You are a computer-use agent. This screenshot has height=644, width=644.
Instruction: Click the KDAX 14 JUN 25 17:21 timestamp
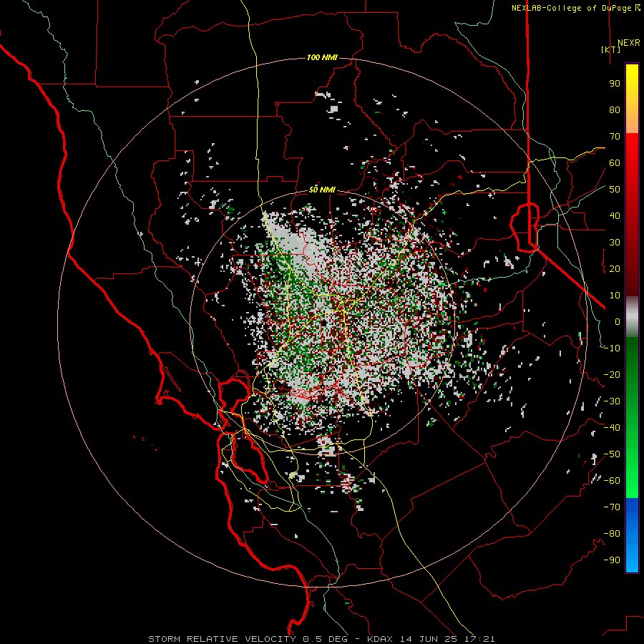tap(431, 639)
